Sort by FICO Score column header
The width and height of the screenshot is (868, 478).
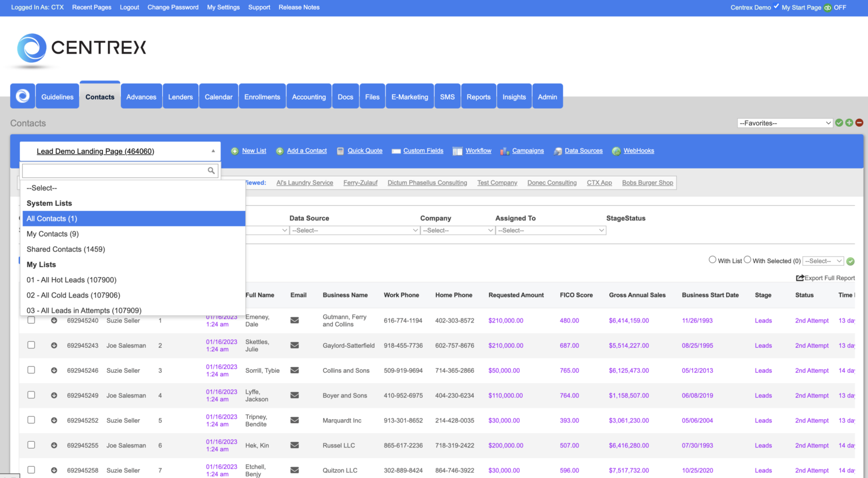coord(576,295)
